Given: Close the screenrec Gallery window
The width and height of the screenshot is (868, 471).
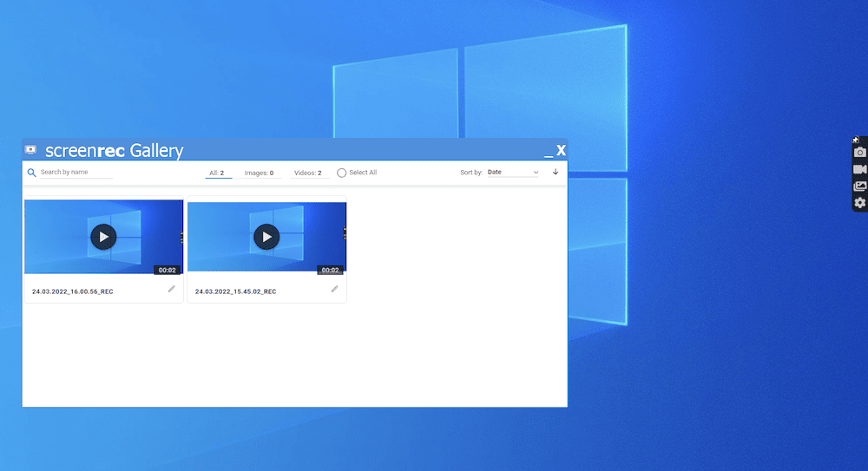Looking at the screenshot, I should [x=561, y=151].
